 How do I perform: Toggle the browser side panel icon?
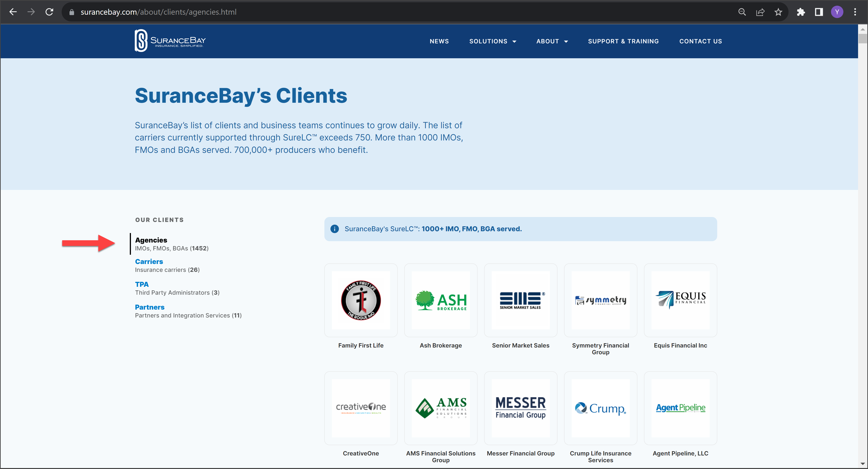click(819, 12)
